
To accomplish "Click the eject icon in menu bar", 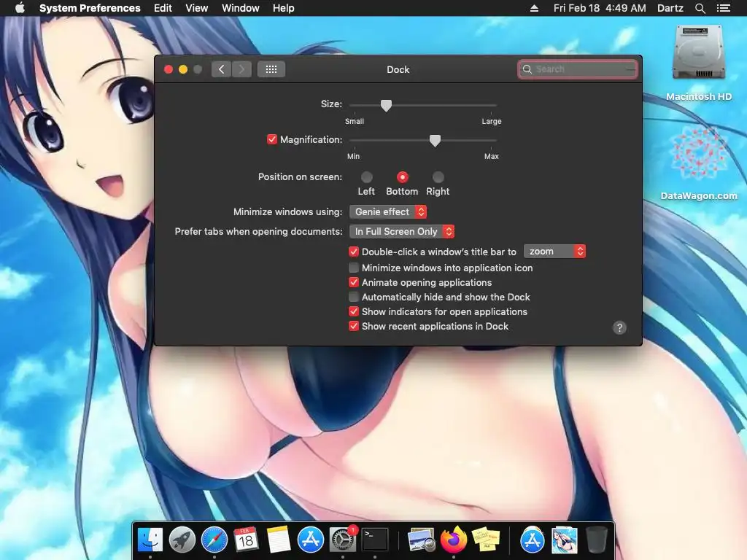I will (534, 8).
